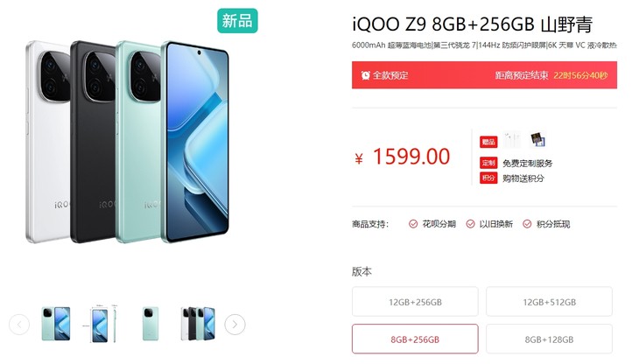Click the earphones gift image
639x364 pixels.
(x=512, y=140)
